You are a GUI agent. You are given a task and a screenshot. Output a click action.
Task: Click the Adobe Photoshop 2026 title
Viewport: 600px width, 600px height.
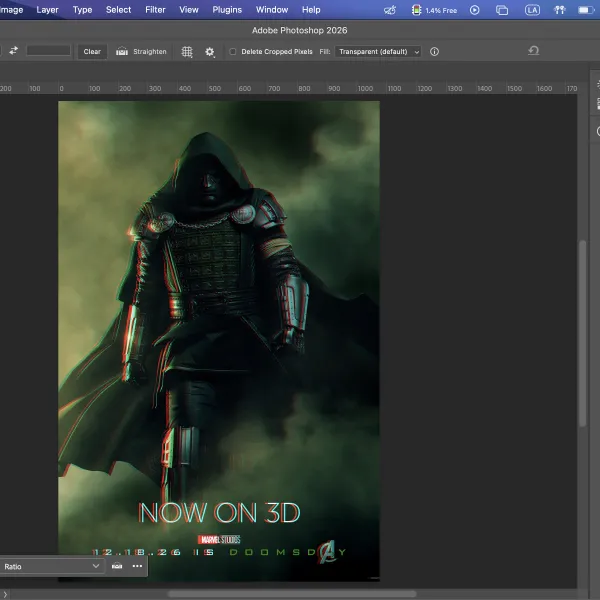(x=300, y=30)
